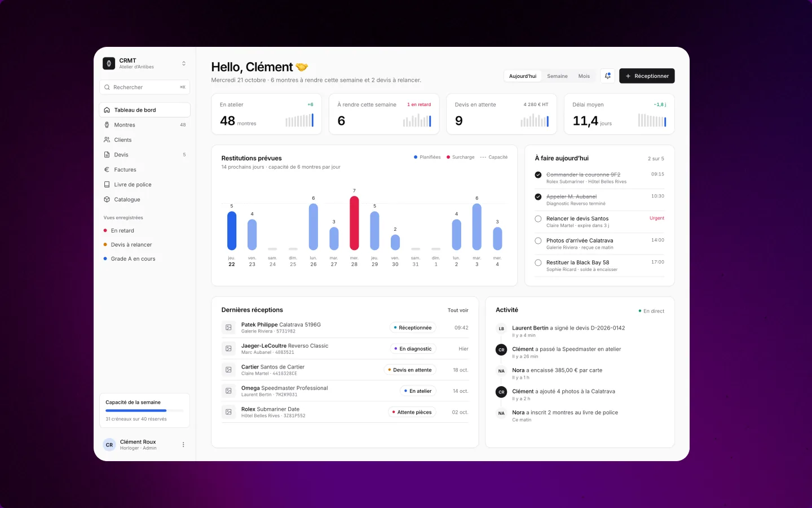812x508 pixels.
Task: Click the Cartier Santos image placeholder
Action: pos(228,370)
